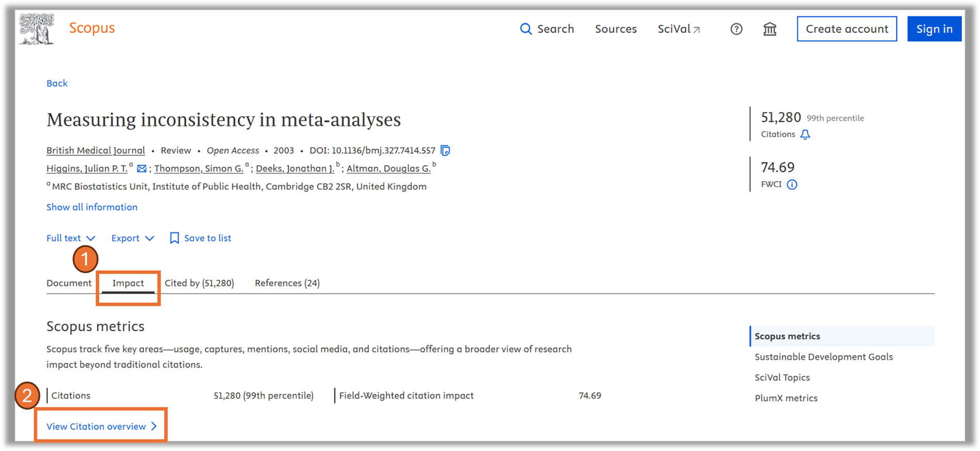Jump to PlumX metrics section
This screenshot has height=451, width=980.
click(x=786, y=398)
